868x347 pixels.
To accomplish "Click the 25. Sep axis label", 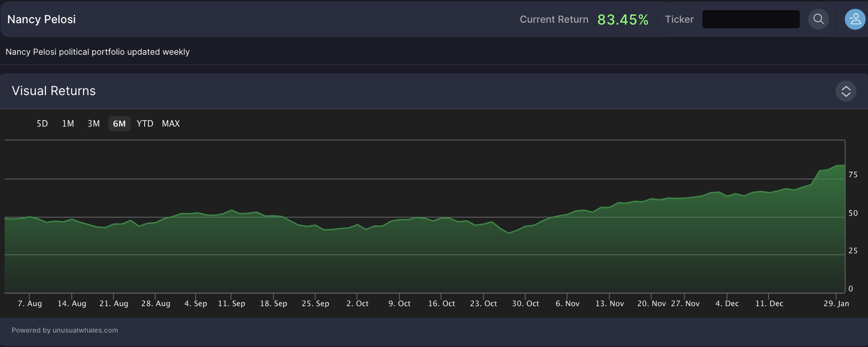I will pyautogui.click(x=315, y=303).
